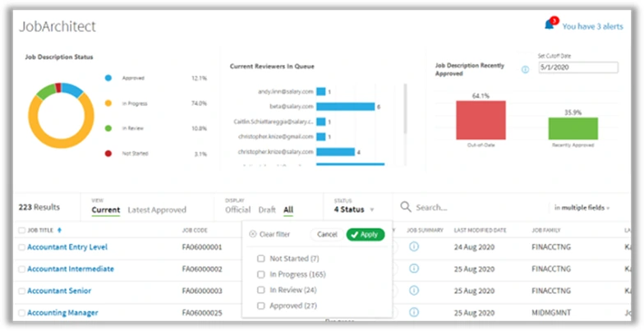Click the Search text box
This screenshot has width=644, height=331.
pos(476,207)
